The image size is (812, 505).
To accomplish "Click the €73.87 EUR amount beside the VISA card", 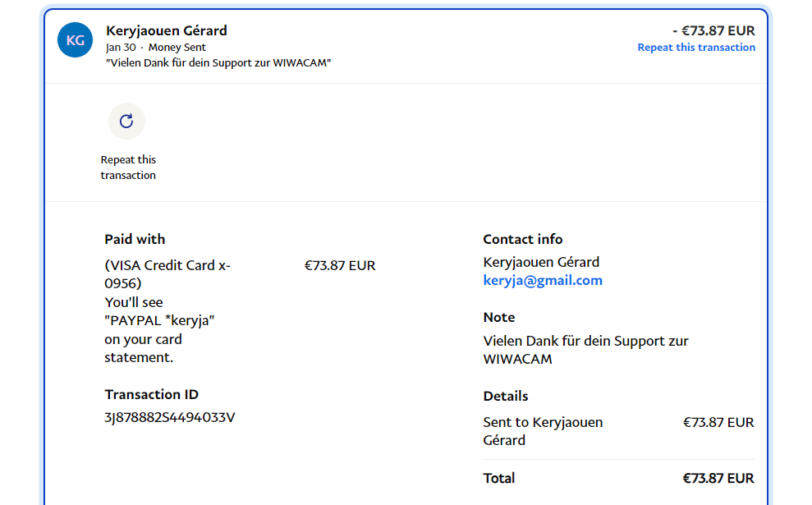I will pos(340,266).
